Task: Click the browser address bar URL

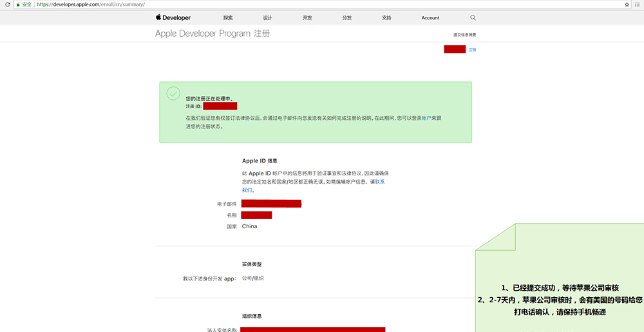Action: (x=129, y=4)
